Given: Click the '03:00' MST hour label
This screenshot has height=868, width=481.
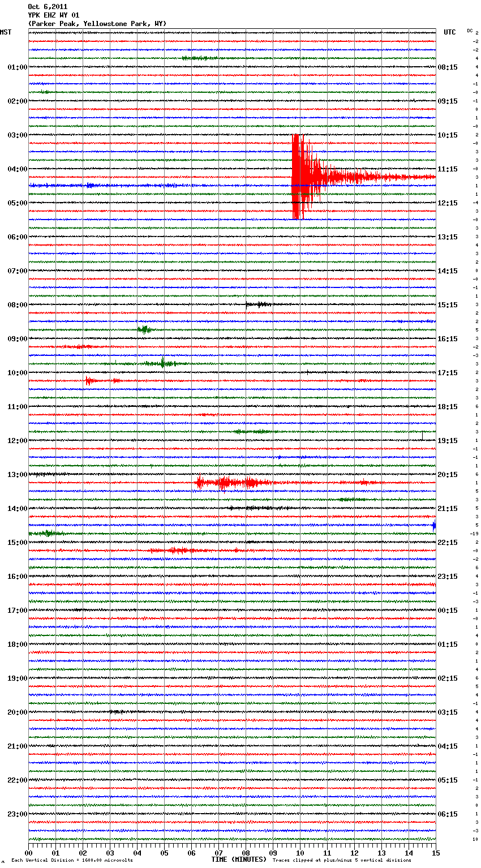Looking at the screenshot, I should point(18,135).
